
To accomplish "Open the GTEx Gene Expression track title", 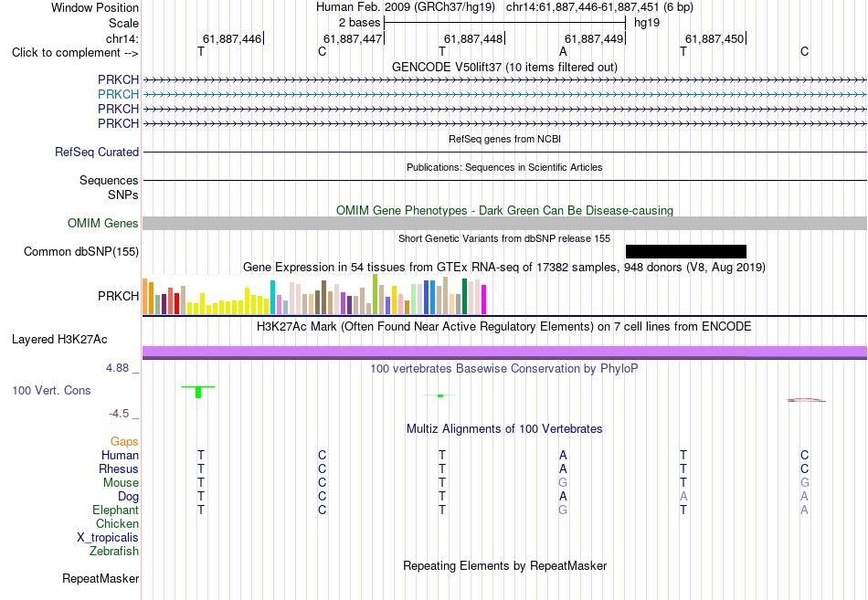I will 504,268.
